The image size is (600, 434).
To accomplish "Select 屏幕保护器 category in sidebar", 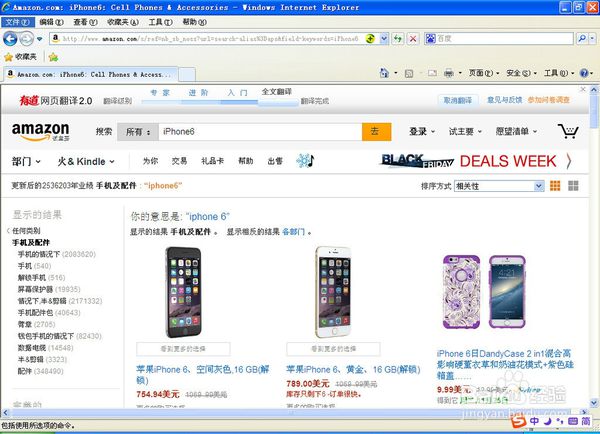I will [x=36, y=289].
